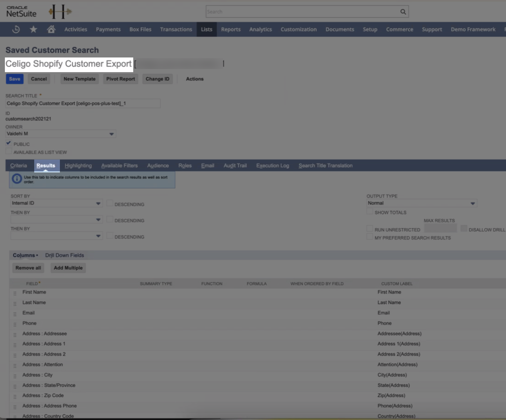Check My Preferred Search Results
The image size is (506, 420).
click(x=370, y=237)
